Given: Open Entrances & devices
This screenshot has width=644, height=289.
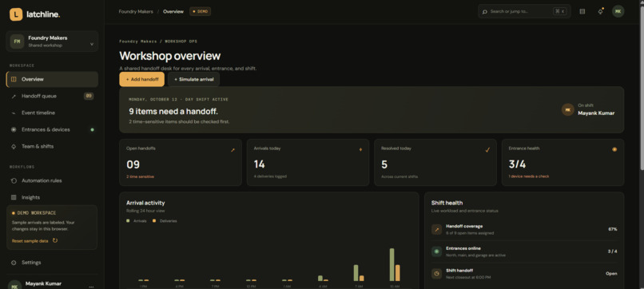Looking at the screenshot, I should (52, 129).
